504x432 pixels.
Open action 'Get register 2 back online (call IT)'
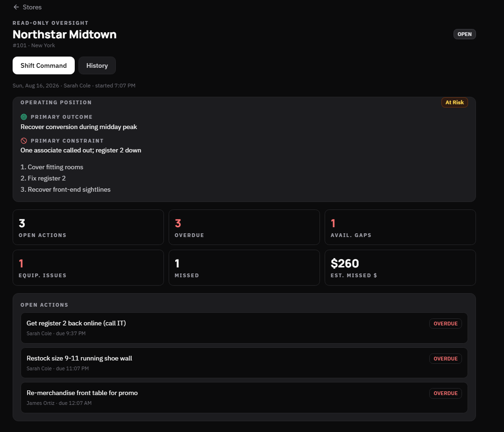pos(244,328)
